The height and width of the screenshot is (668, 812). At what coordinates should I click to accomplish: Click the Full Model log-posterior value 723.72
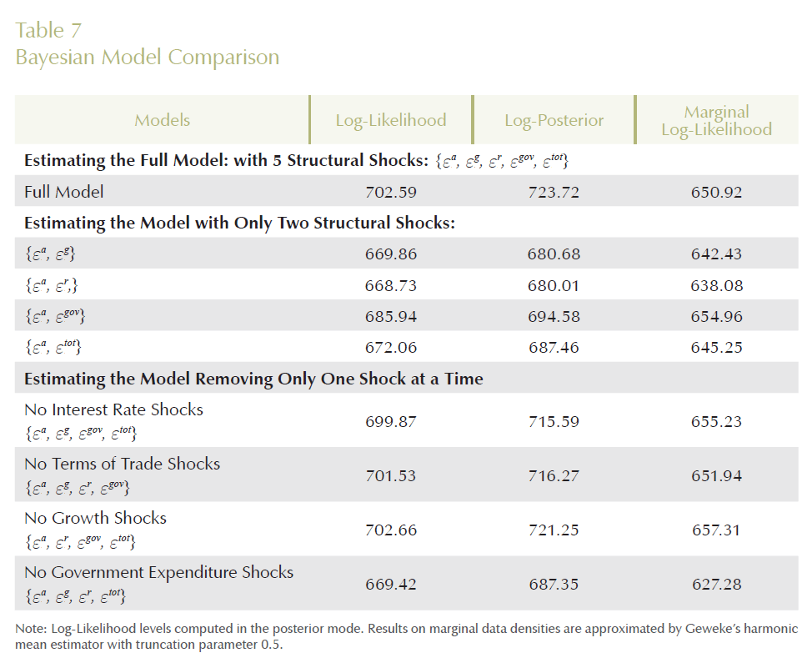[554, 192]
